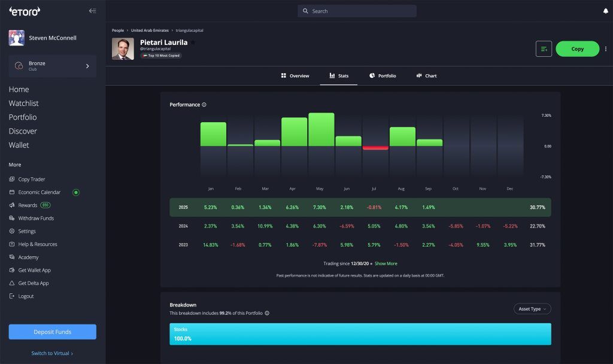This screenshot has width=613, height=364.
Task: Open the Asset Type dropdown
Action: click(532, 309)
